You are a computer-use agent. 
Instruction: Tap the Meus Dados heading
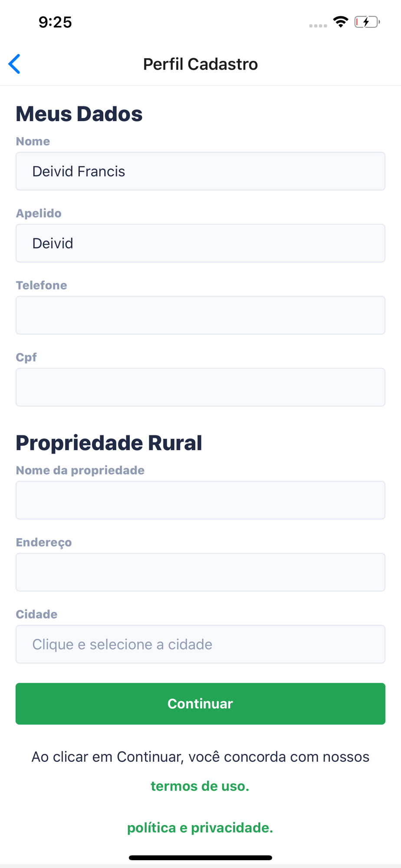(79, 114)
